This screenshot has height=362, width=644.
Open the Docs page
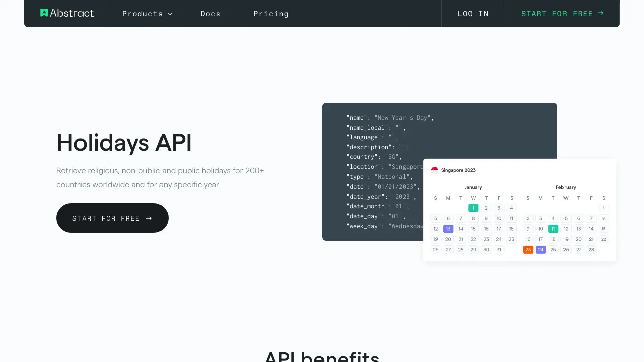(210, 14)
